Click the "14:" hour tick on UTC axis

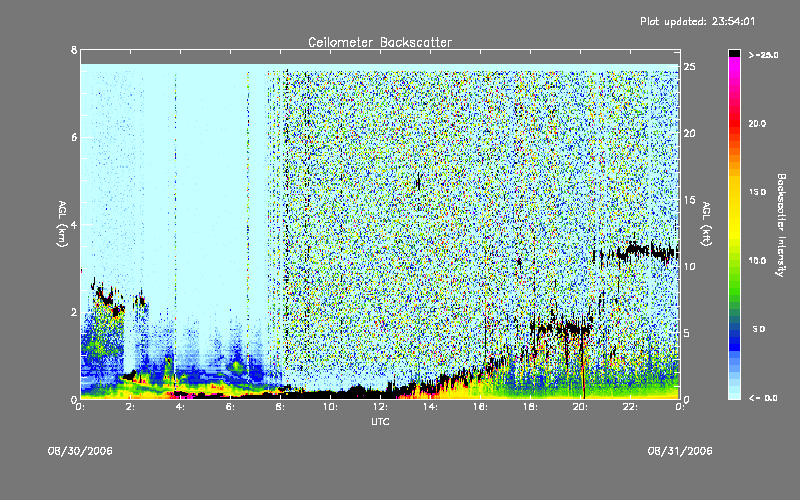pyautogui.click(x=430, y=407)
